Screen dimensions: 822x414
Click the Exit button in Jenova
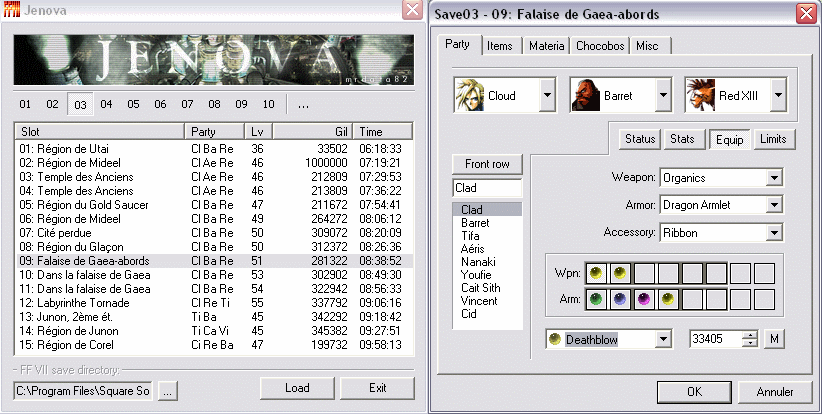coord(377,388)
